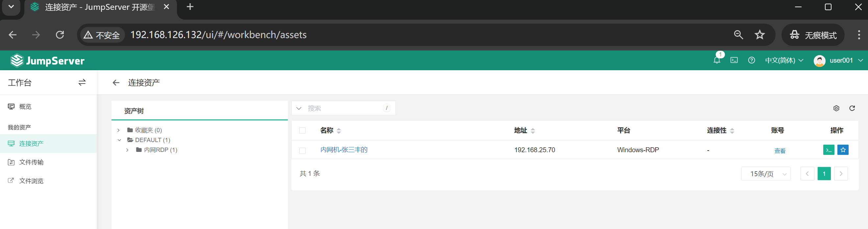
Task: Go back using arrow beside 连接资产
Action: pyautogui.click(x=116, y=83)
